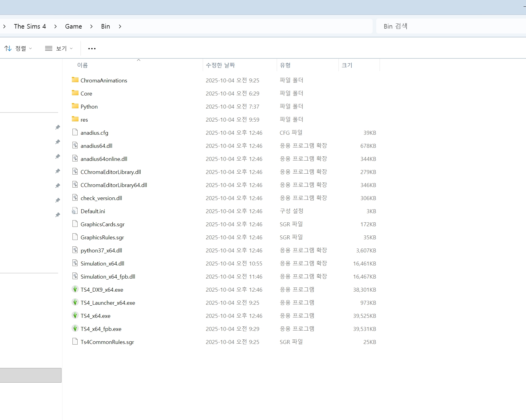
Task: Click the anadius64online.dll file icon
Action: (75, 158)
